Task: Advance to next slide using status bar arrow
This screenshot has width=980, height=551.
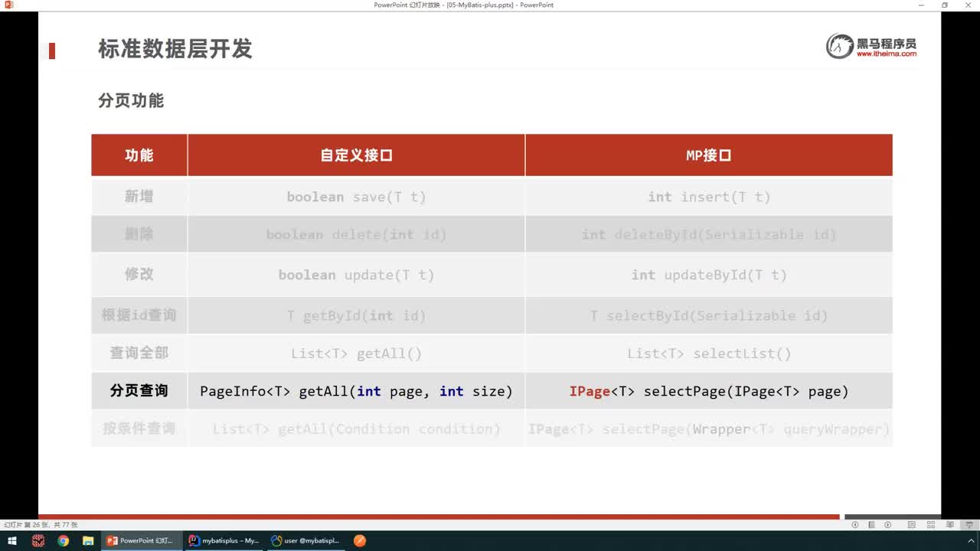Action: pos(887,525)
